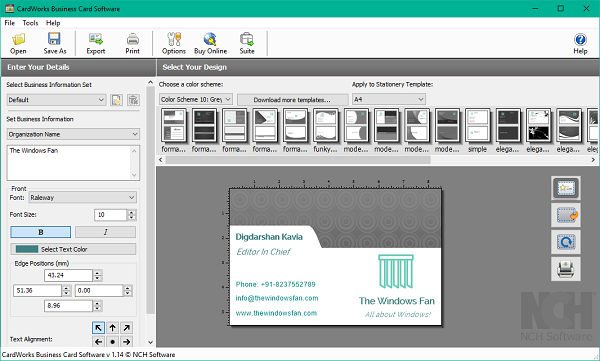Click the Buy Online globe icon
This screenshot has width=600, height=361.
pyautogui.click(x=210, y=39)
